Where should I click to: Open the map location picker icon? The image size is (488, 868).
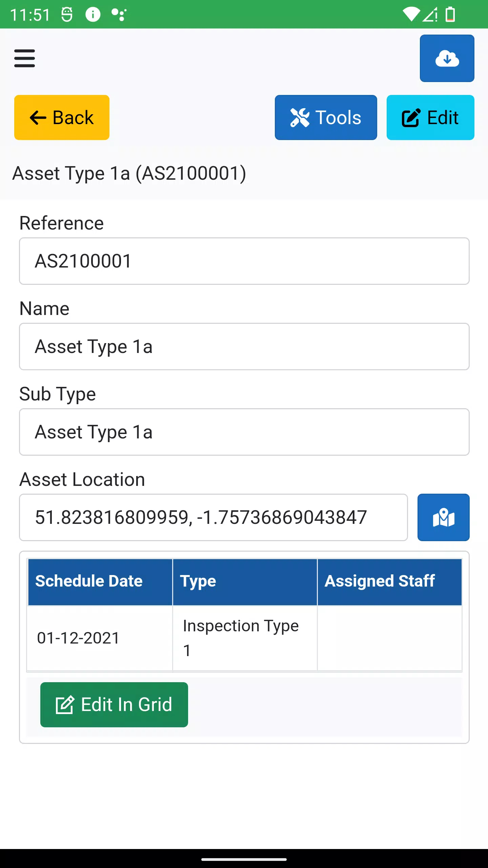[443, 517]
